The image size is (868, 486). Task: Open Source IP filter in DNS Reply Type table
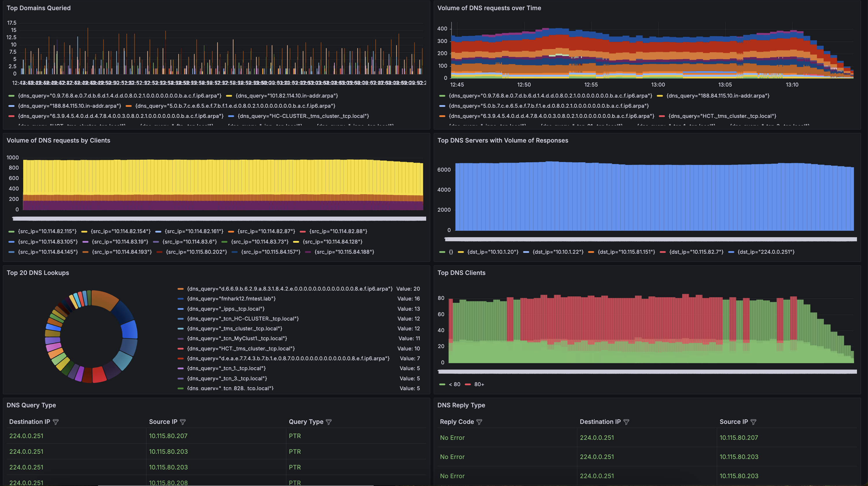[753, 422]
